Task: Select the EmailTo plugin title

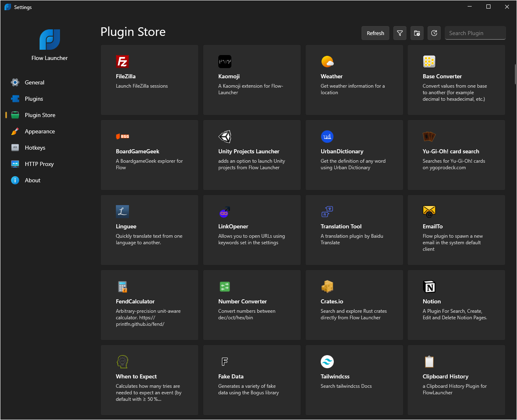Action: 433,226
